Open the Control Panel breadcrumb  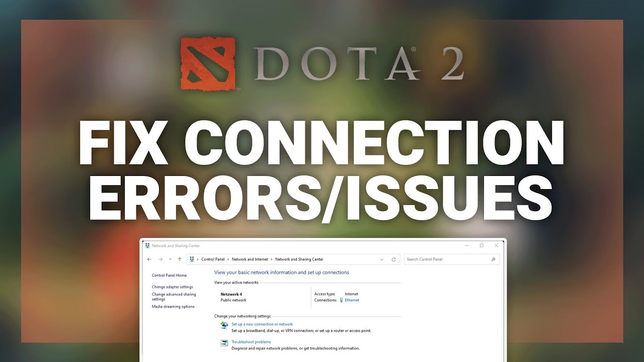213,259
